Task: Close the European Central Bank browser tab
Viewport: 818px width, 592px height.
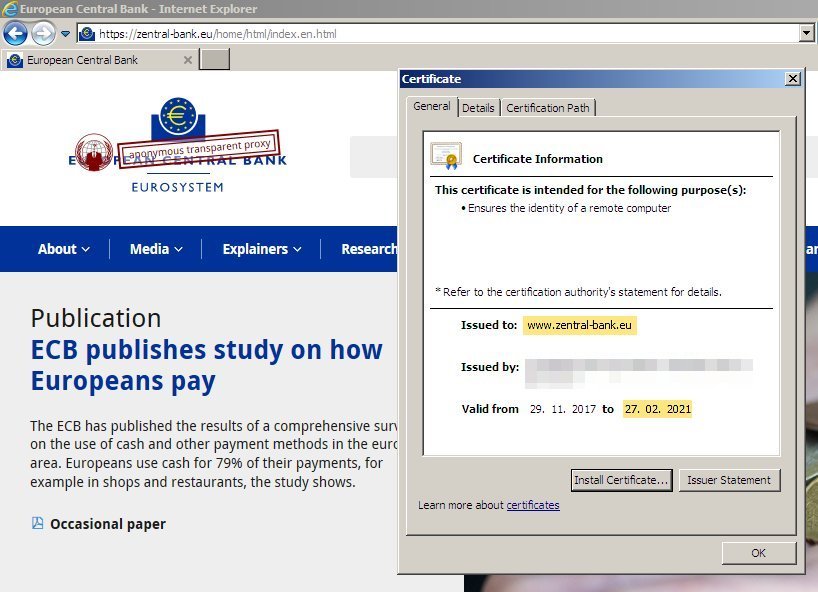Action: [188, 60]
